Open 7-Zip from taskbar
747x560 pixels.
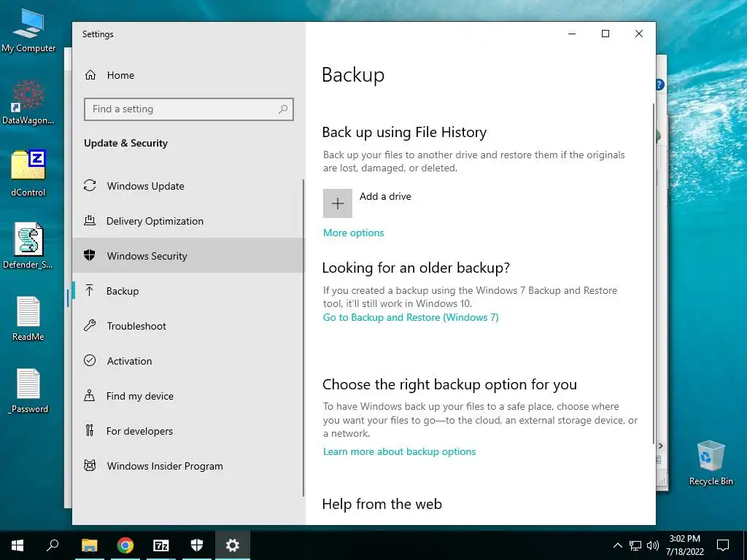tap(161, 545)
